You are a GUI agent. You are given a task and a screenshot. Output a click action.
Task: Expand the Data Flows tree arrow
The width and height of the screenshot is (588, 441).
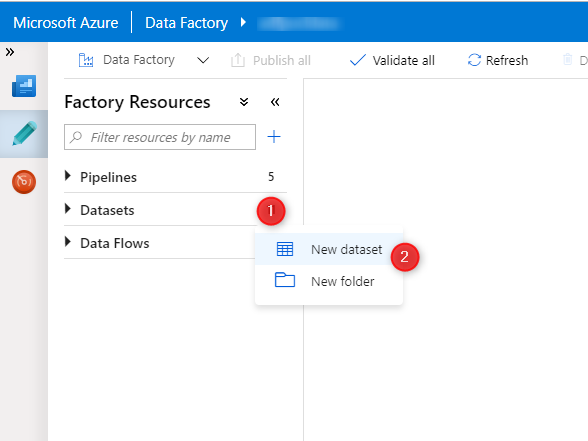68,242
